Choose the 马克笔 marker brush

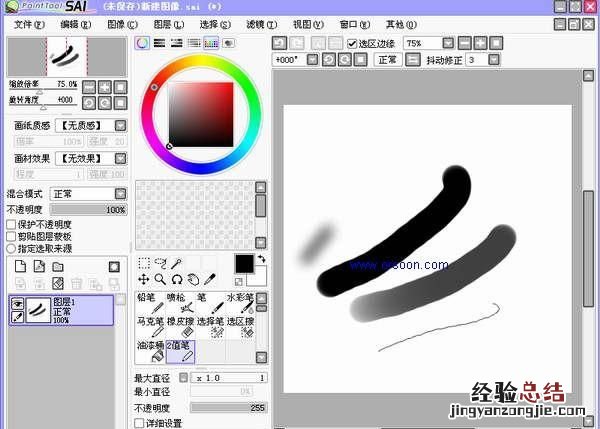click(150, 327)
